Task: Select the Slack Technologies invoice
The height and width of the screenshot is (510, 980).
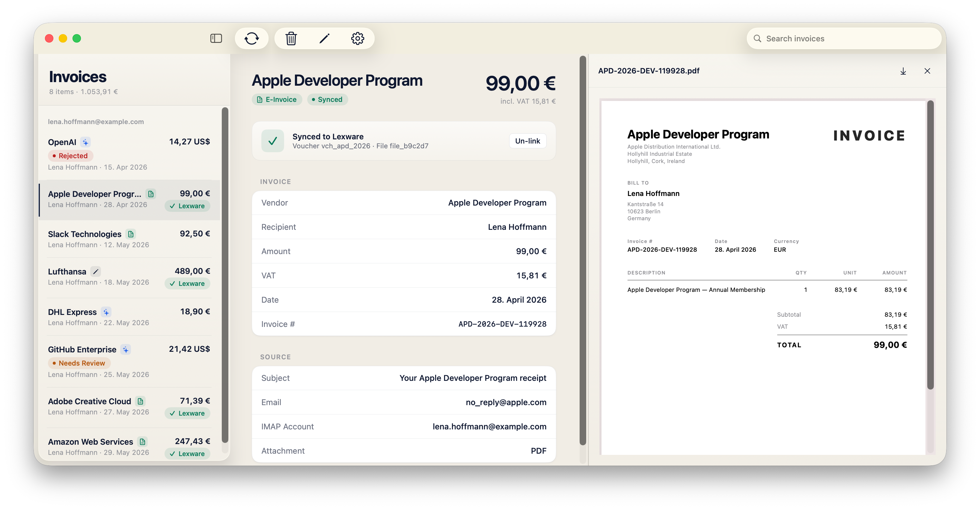Action: coord(129,239)
